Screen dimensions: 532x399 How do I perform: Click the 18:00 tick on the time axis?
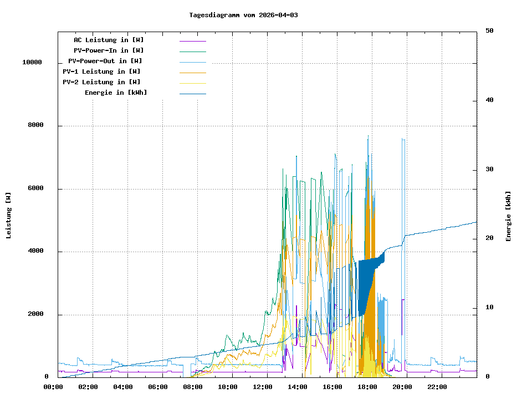[x=367, y=387]
